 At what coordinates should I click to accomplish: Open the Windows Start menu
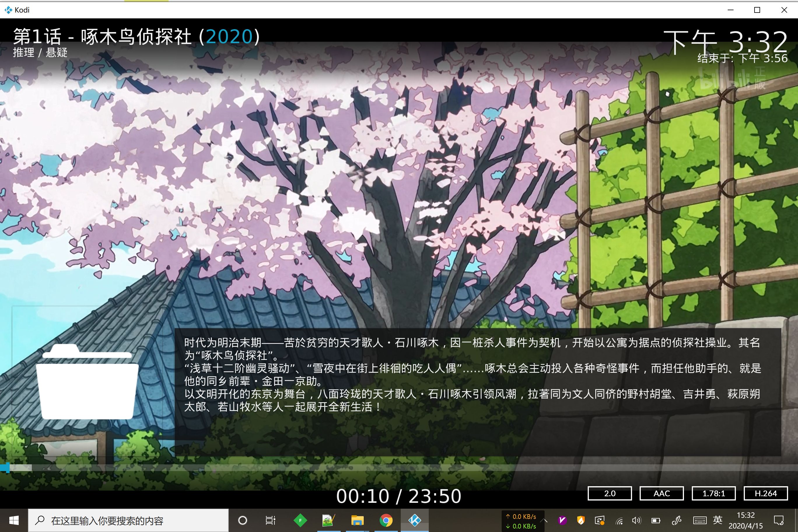14,520
